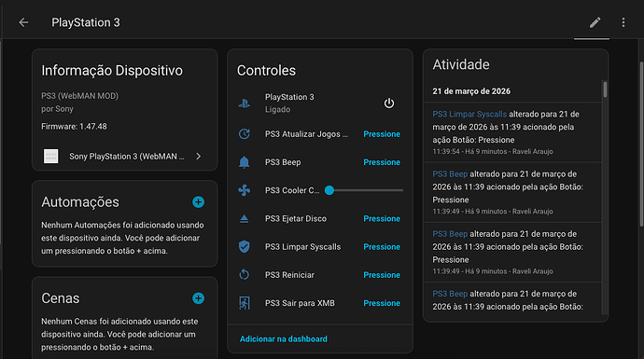Click the PS3 Beep bell icon
The image size is (644, 359).
pos(244,162)
